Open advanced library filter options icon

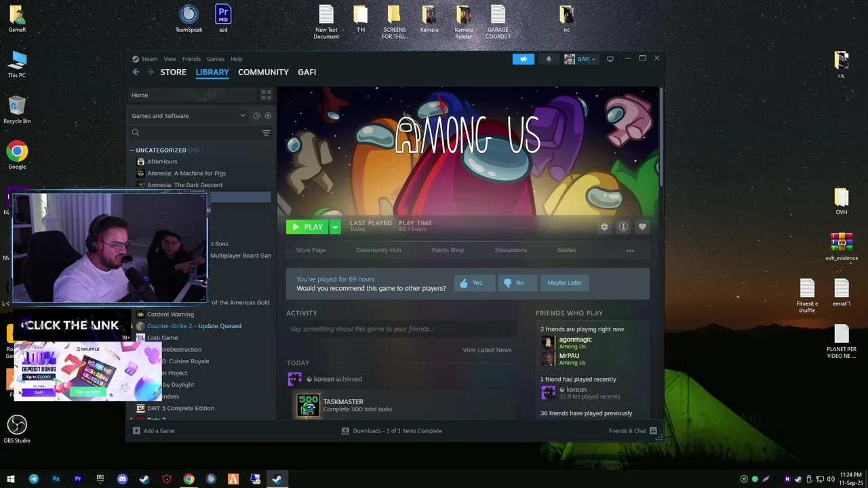pyautogui.click(x=266, y=133)
